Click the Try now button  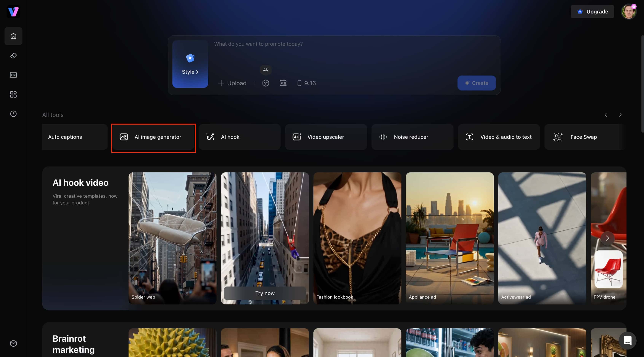265,293
